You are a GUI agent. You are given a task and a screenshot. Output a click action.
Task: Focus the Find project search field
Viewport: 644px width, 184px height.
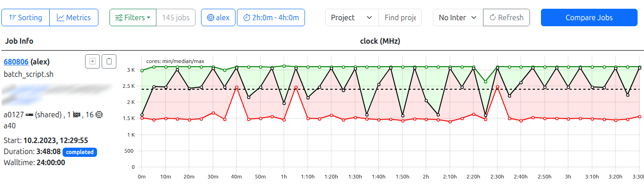[x=400, y=17]
